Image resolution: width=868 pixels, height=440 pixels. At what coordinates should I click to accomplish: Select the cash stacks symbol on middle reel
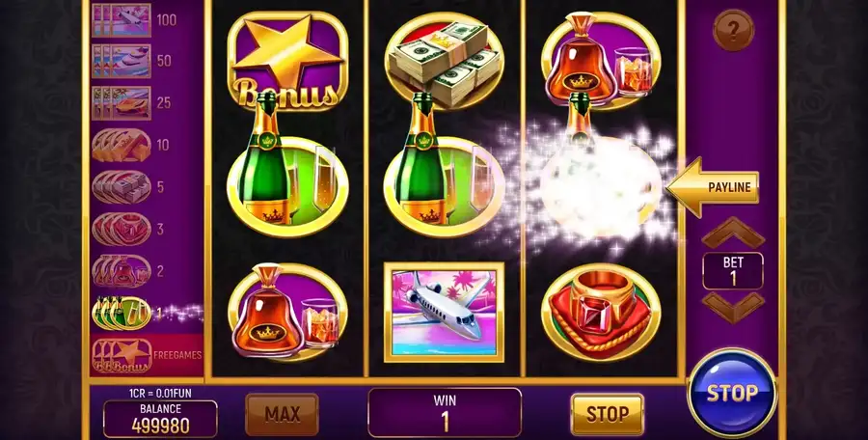coord(444,60)
